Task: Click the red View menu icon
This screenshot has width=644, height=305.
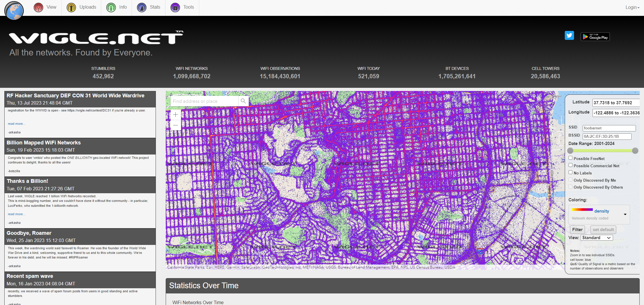Action: (38, 7)
